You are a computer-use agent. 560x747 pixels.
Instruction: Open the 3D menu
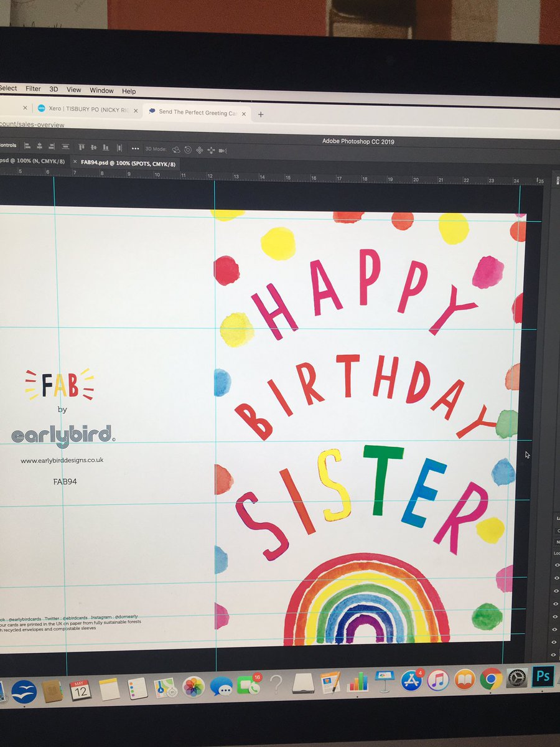click(54, 90)
